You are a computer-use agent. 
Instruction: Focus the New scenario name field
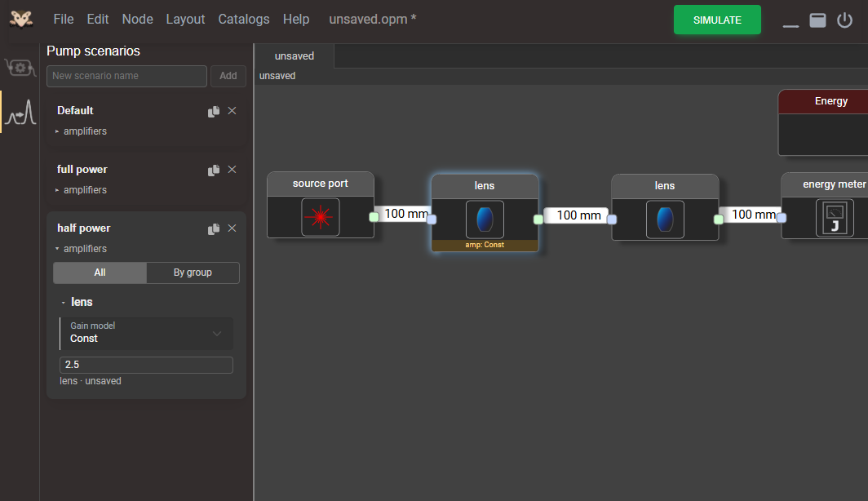[x=126, y=76]
